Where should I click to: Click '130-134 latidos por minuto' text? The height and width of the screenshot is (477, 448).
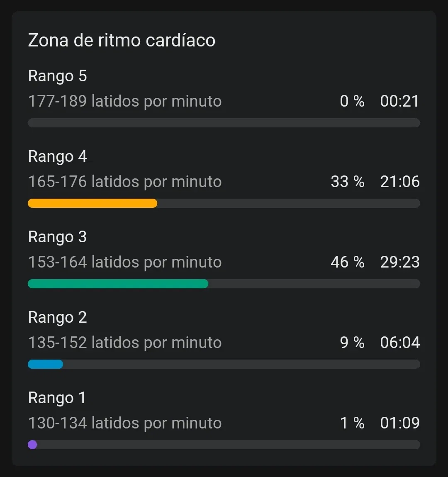coord(125,423)
